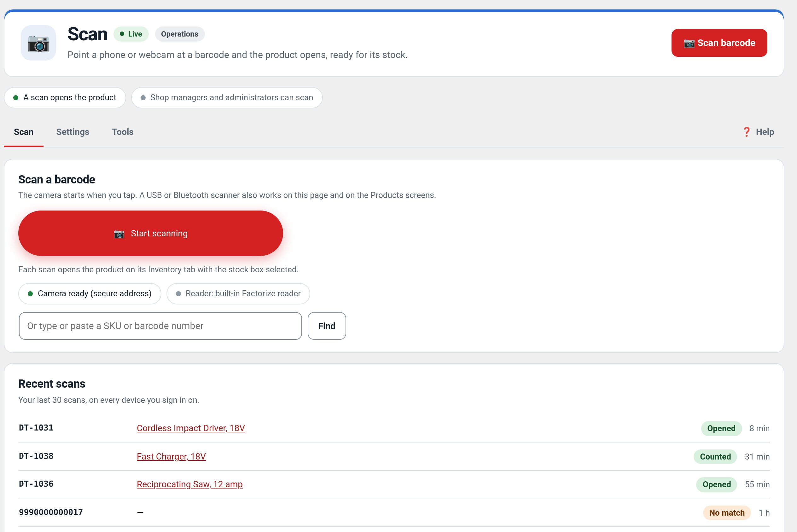Click the "Scan a barcode" heading
The width and height of the screenshot is (797, 532).
tap(57, 179)
